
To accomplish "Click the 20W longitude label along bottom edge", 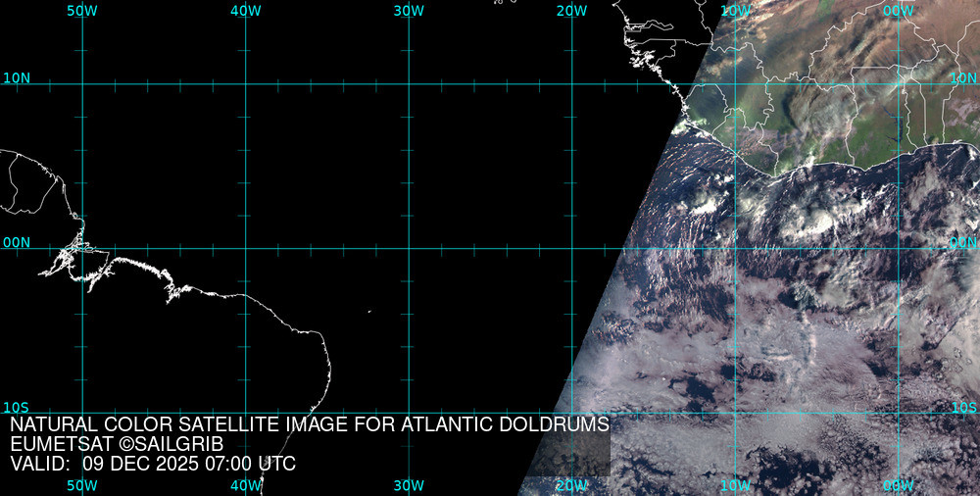I will (x=571, y=485).
